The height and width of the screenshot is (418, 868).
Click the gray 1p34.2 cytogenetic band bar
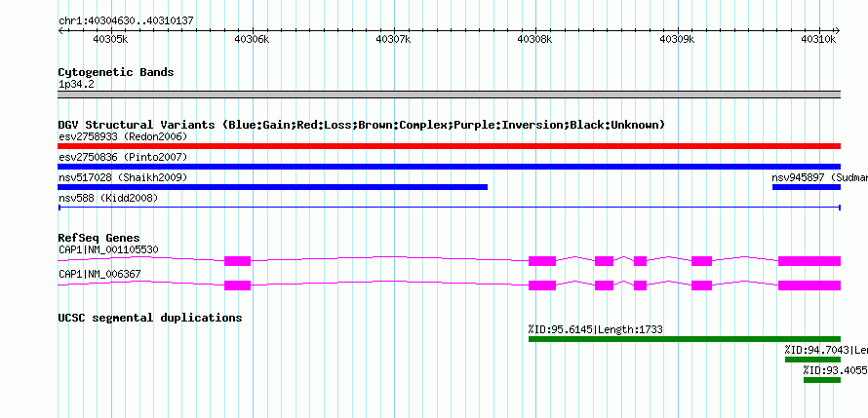(x=449, y=95)
